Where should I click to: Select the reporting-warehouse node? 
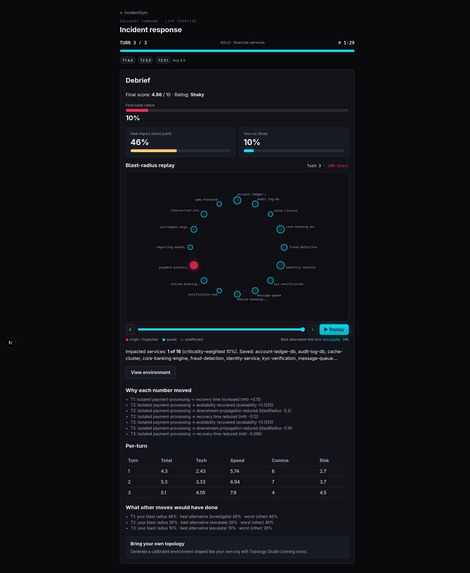pos(190,247)
